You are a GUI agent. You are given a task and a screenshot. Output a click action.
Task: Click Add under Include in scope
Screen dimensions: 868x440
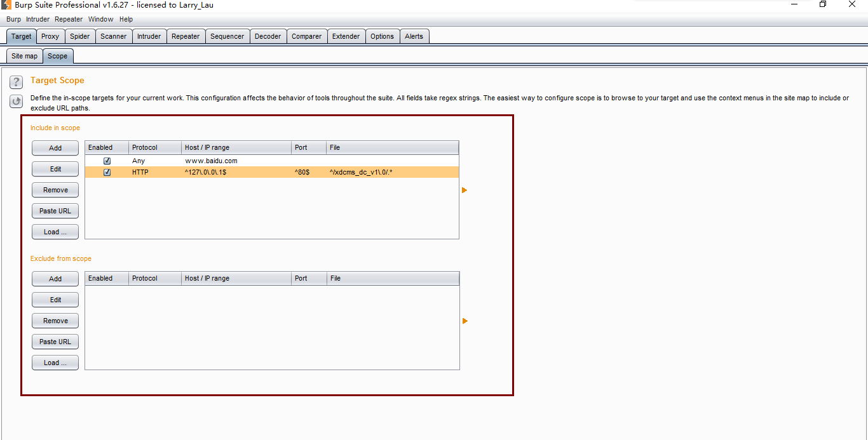pos(55,148)
